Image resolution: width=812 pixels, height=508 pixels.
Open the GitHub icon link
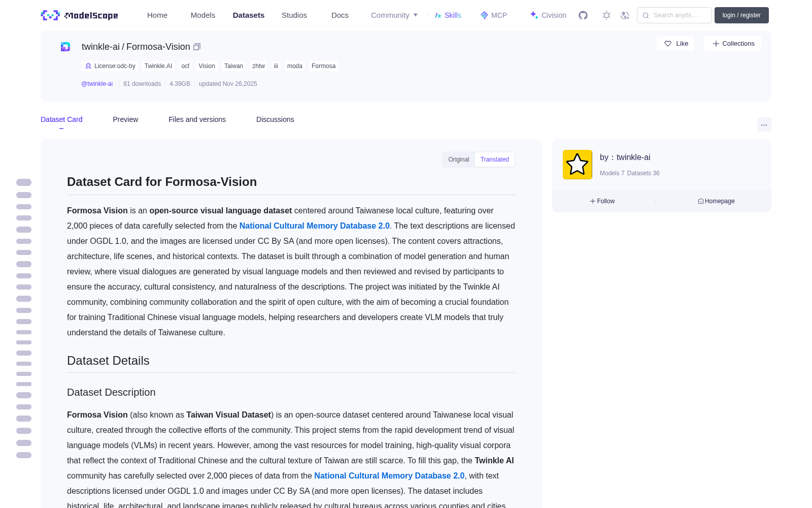click(583, 15)
